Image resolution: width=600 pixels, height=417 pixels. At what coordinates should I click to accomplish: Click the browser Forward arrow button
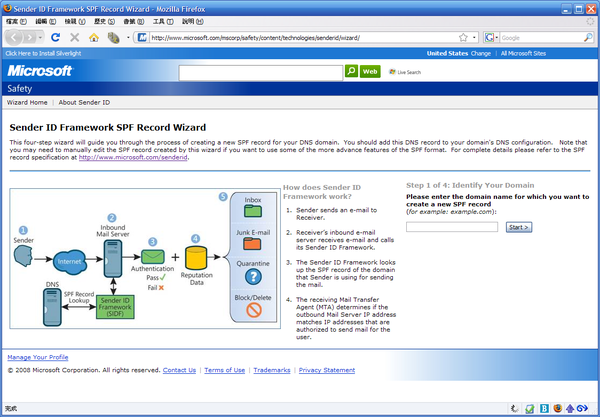tap(29, 37)
